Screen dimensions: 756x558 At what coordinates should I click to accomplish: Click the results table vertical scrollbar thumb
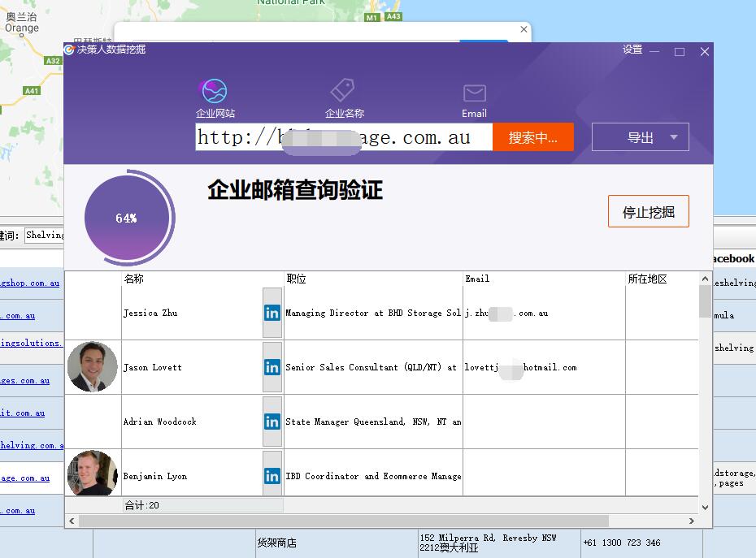pos(705,301)
